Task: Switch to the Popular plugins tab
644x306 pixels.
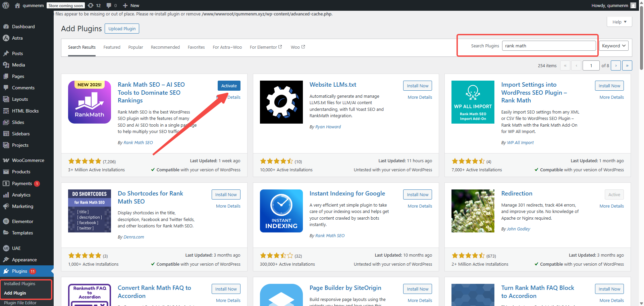Action: click(136, 47)
